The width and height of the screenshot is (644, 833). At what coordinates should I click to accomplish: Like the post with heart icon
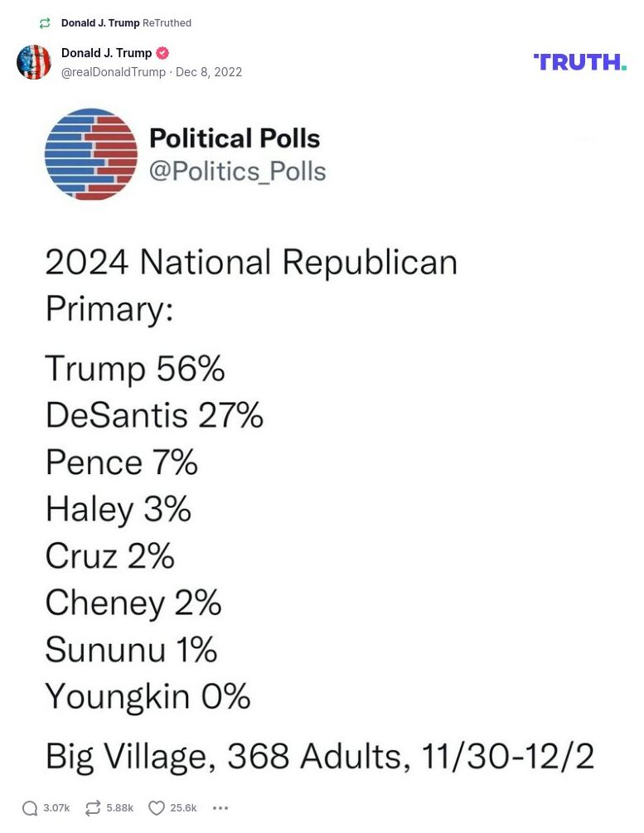point(157,808)
